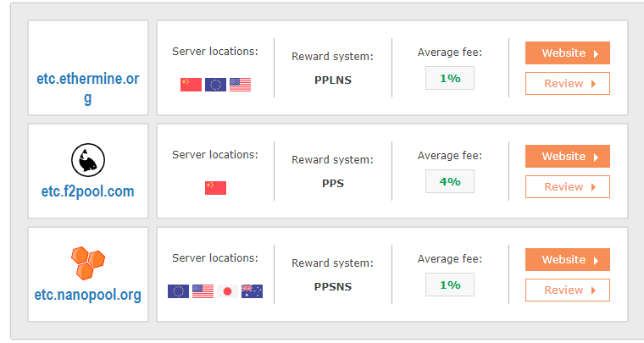Click the USA flag in etc.ethermine.org row
This screenshot has height=343, width=644.
point(241,85)
